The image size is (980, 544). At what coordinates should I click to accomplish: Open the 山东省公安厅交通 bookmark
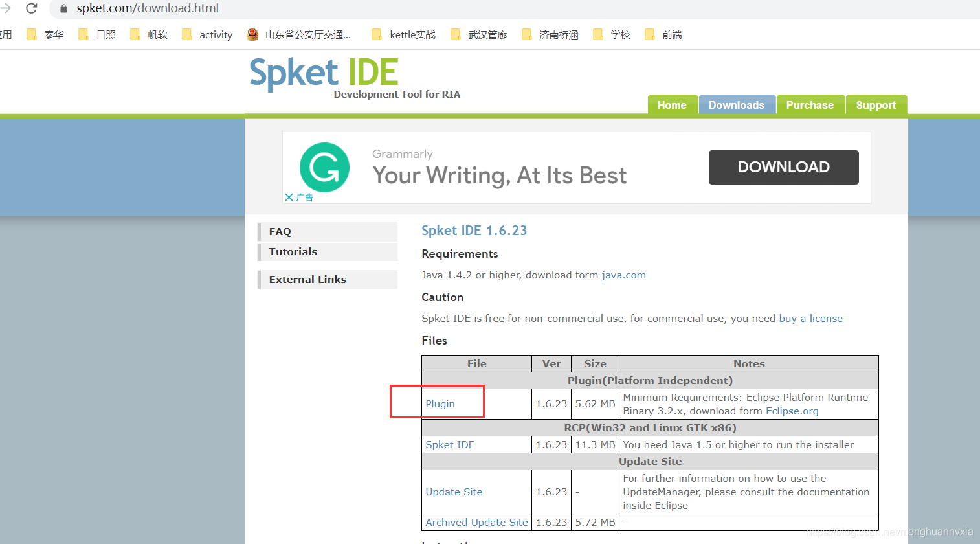299,34
